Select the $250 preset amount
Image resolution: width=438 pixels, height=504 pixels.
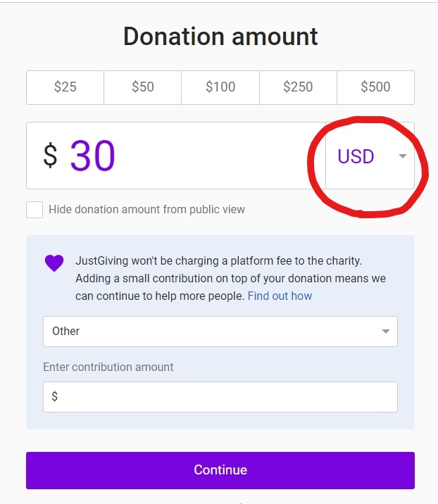pyautogui.click(x=298, y=87)
